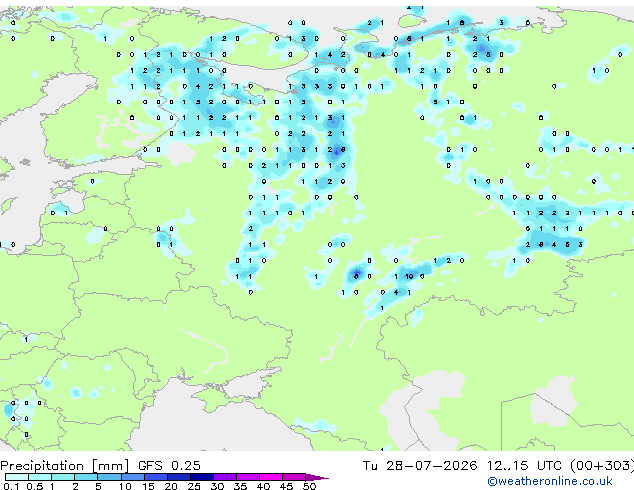Click the 'Precipitation [mm]' title text
The image size is (634, 490).
[65, 466]
